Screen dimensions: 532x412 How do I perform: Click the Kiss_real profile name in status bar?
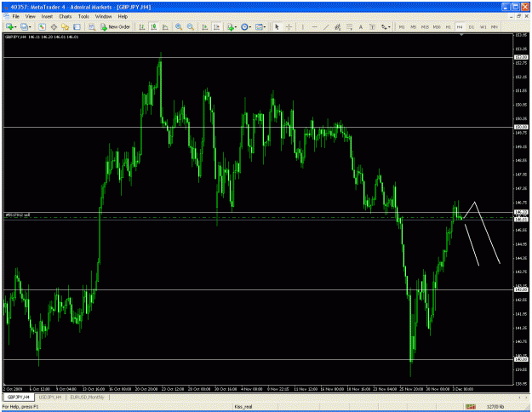pyautogui.click(x=243, y=407)
